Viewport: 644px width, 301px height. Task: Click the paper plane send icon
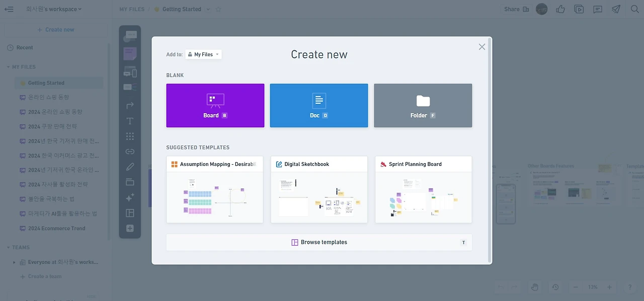pyautogui.click(x=616, y=9)
